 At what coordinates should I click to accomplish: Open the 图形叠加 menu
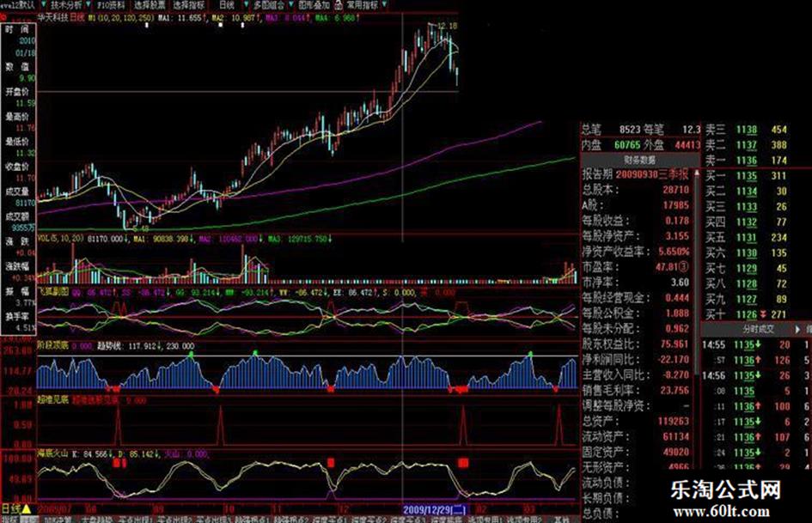[314, 4]
